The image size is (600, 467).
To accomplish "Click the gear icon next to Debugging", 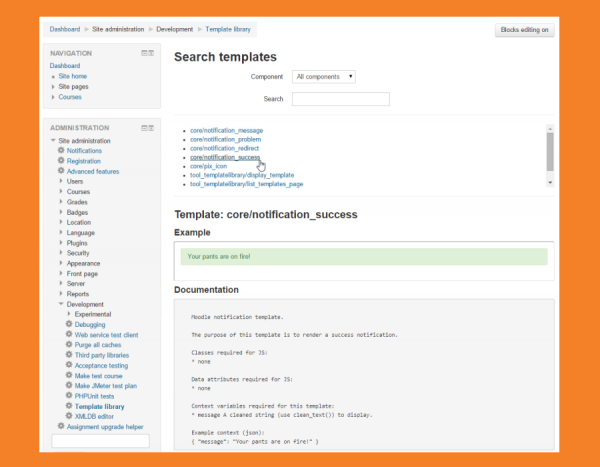I will 69,324.
